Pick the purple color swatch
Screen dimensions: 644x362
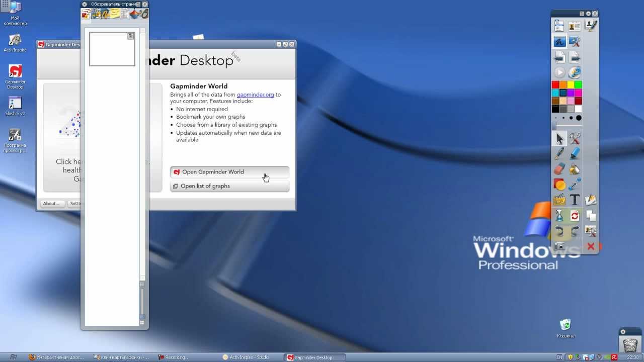pyautogui.click(x=571, y=93)
